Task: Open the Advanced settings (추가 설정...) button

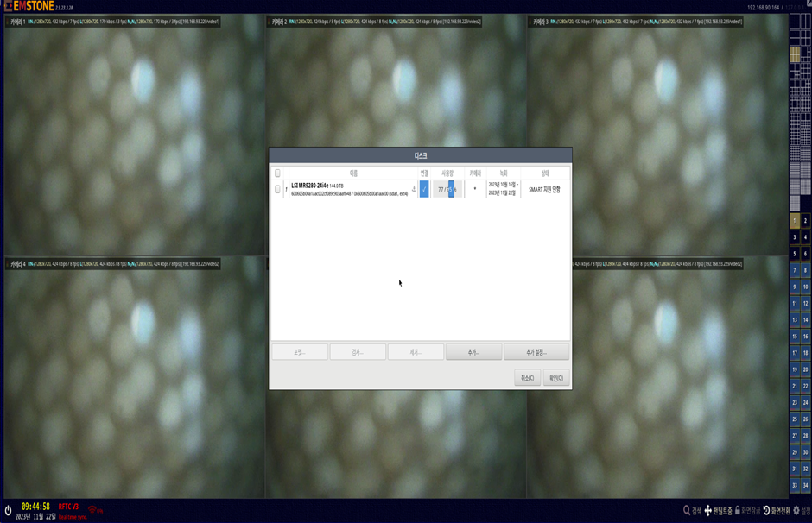Action: 536,352
